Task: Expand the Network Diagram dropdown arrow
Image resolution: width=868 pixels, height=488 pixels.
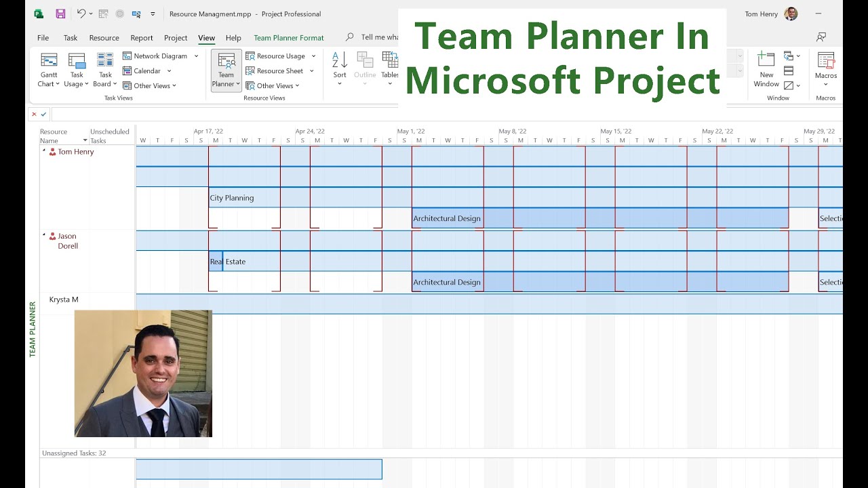Action: point(197,56)
